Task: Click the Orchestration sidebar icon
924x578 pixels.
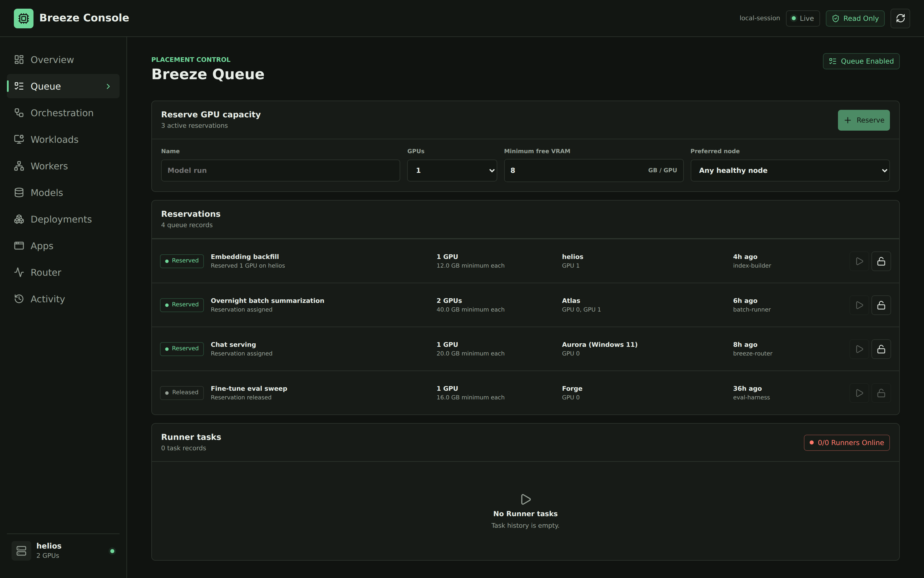Action: 19,113
